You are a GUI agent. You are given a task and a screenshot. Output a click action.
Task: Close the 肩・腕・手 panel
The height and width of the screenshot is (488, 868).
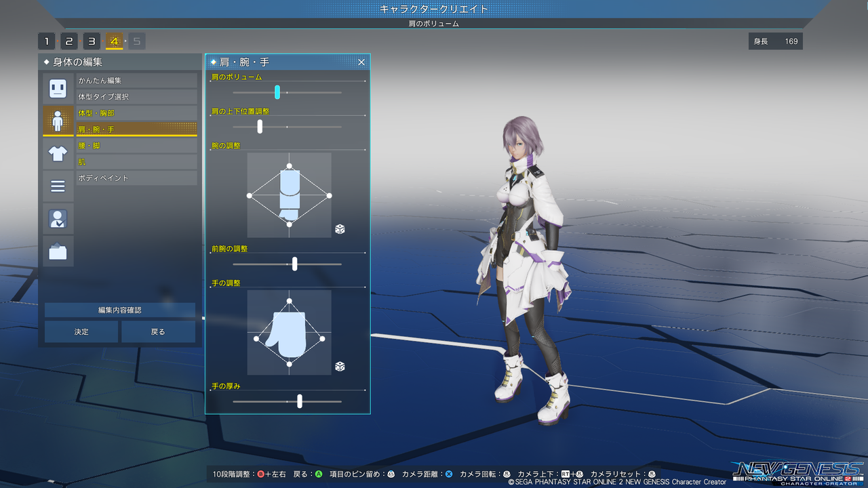361,62
